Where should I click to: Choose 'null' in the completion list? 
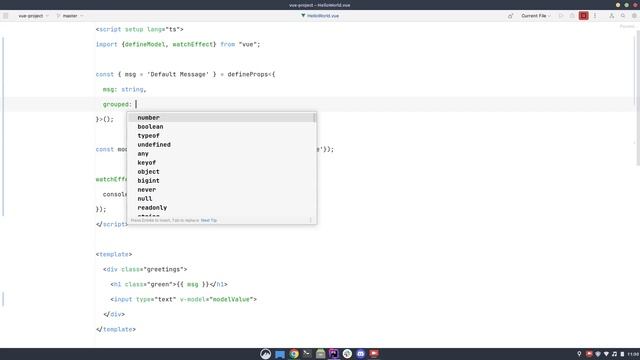221,198
